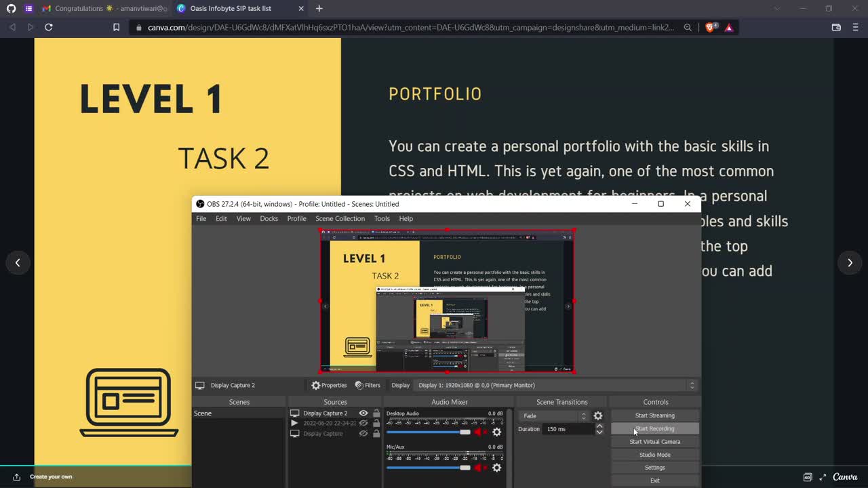Viewport: 868px width, 488px height.
Task: Open source Filters in OBS
Action: pos(368,385)
